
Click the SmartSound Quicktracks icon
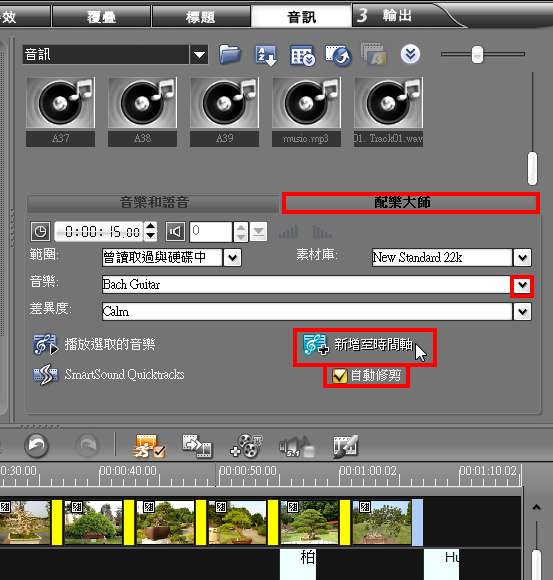click(x=45, y=374)
